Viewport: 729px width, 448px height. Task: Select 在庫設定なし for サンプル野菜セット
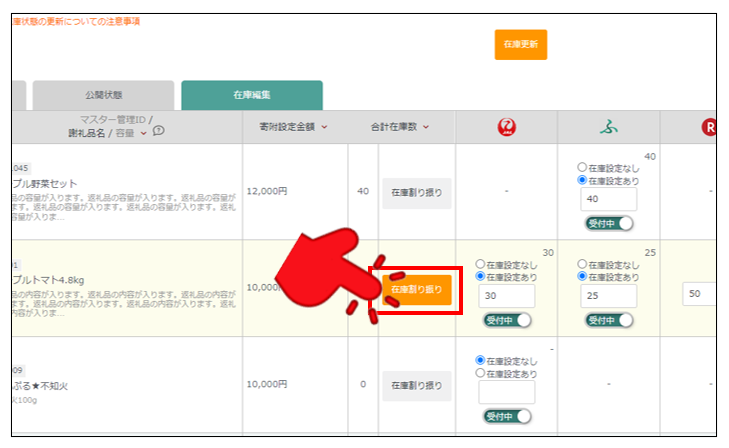(582, 167)
